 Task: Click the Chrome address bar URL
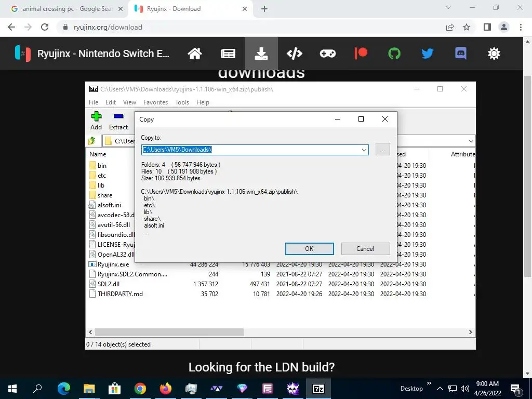[x=108, y=27]
